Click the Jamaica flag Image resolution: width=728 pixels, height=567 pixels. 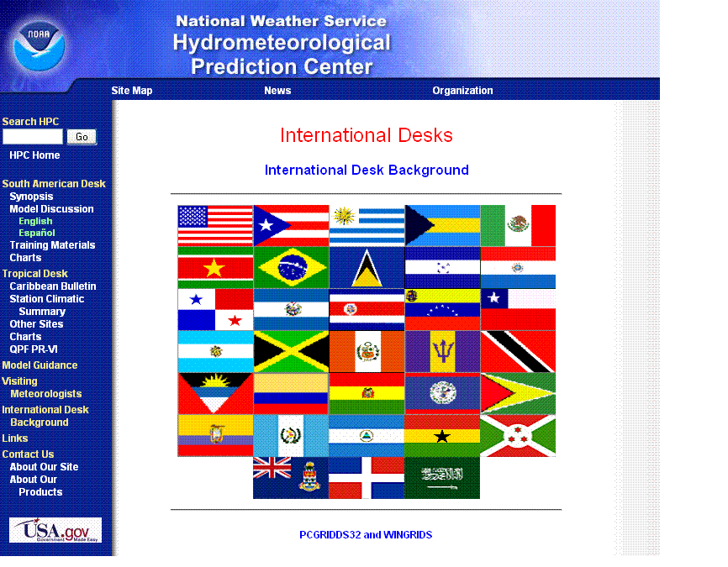coord(291,352)
